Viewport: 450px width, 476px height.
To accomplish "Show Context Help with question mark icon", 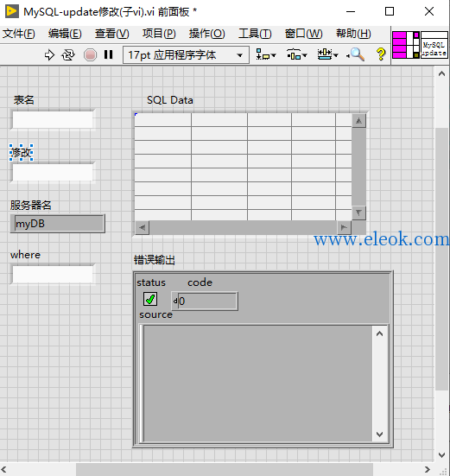I will coord(381,54).
